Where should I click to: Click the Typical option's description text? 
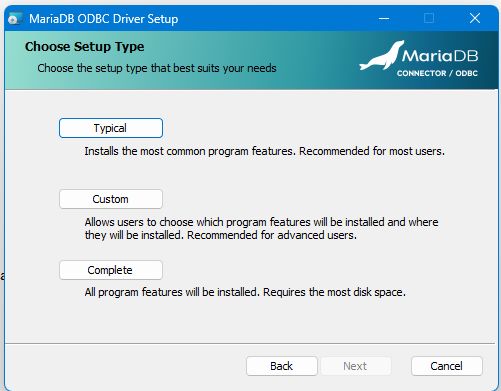[265, 151]
